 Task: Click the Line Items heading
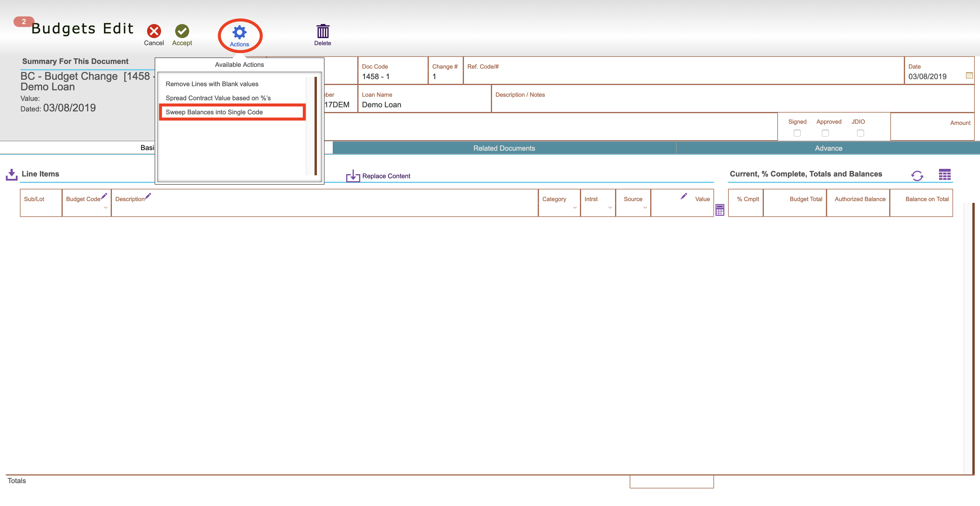(40, 174)
